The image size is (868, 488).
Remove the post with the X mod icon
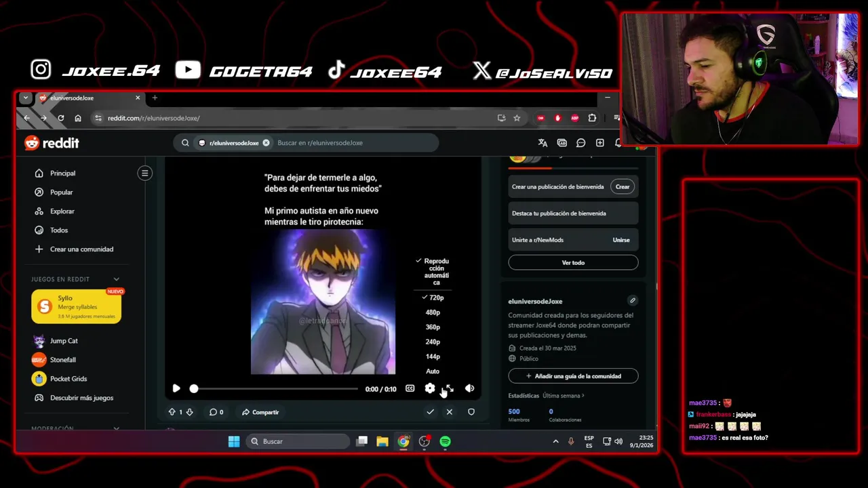449,412
